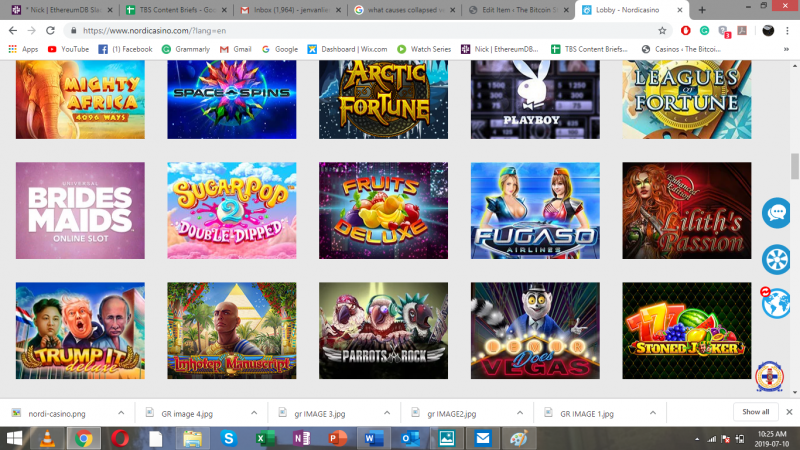800x450 pixels.
Task: Open the live chat bubble icon
Action: (x=776, y=213)
